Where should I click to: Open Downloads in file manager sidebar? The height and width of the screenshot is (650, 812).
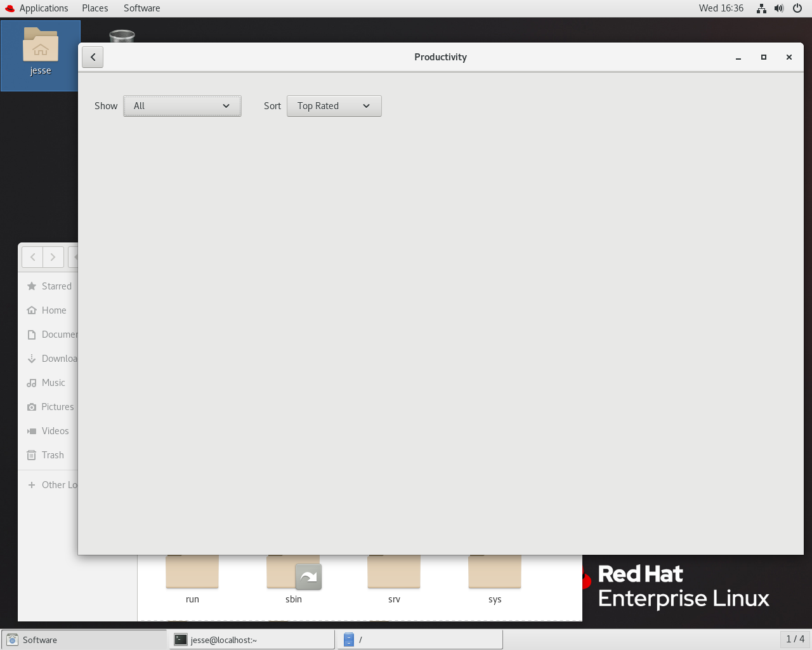point(48,359)
